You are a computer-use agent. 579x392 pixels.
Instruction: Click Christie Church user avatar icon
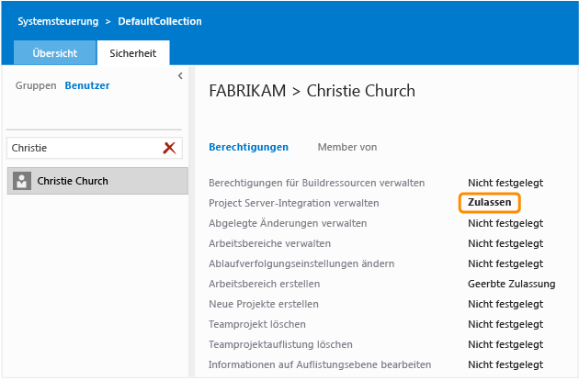click(x=22, y=181)
